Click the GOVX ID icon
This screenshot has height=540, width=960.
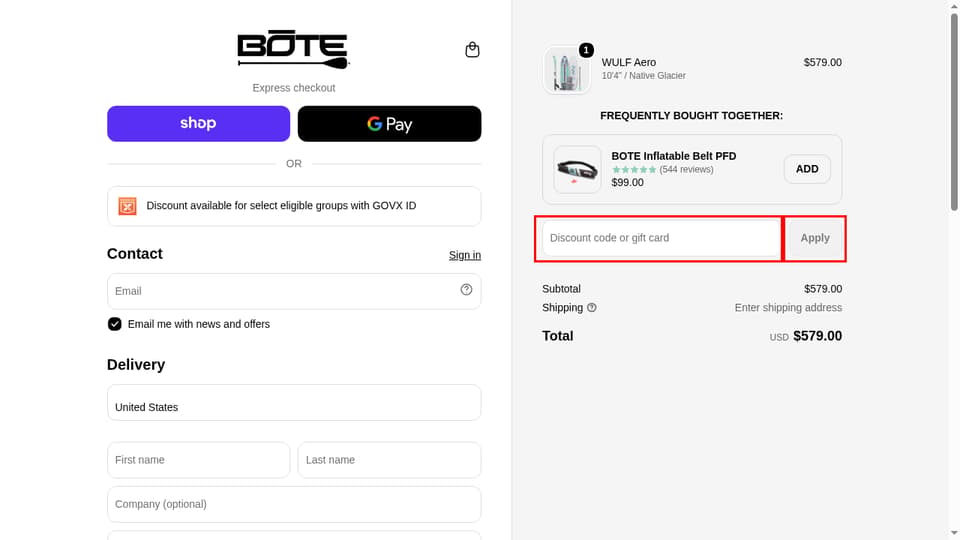click(x=127, y=206)
